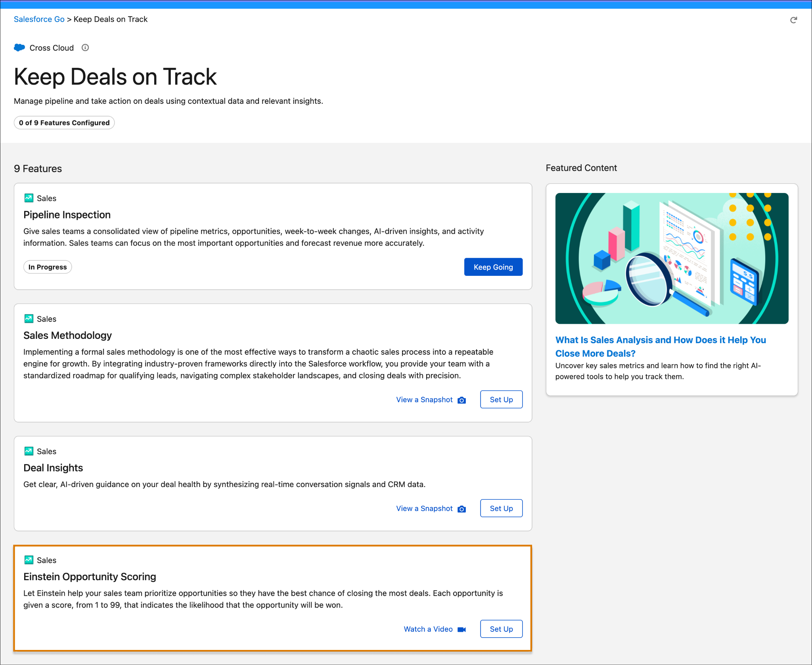Click the featured content illustration thumbnail
The width and height of the screenshot is (812, 665).
[672, 258]
